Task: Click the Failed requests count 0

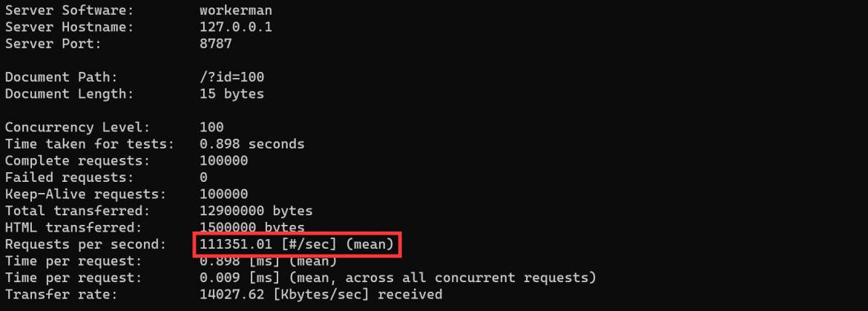Action: [x=203, y=177]
